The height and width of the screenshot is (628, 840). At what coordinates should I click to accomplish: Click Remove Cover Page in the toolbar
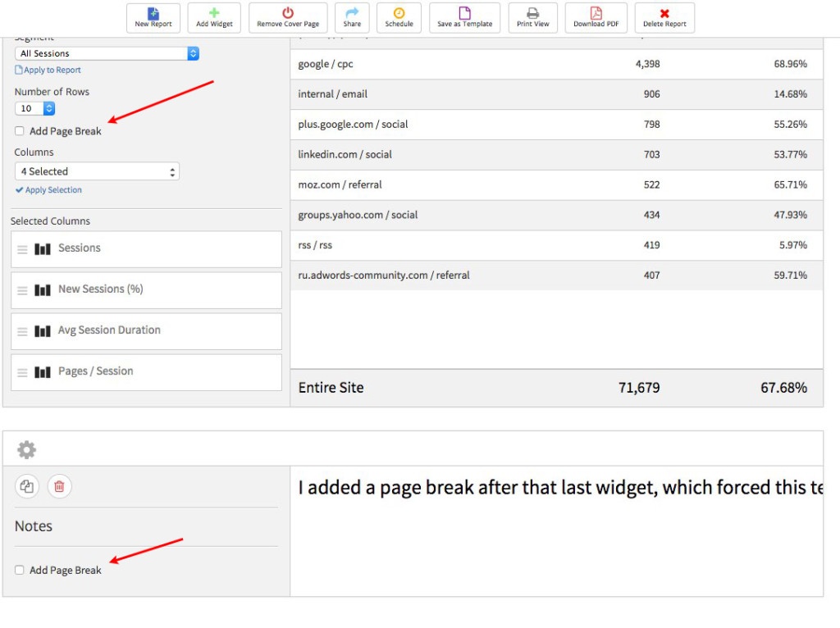click(287, 17)
